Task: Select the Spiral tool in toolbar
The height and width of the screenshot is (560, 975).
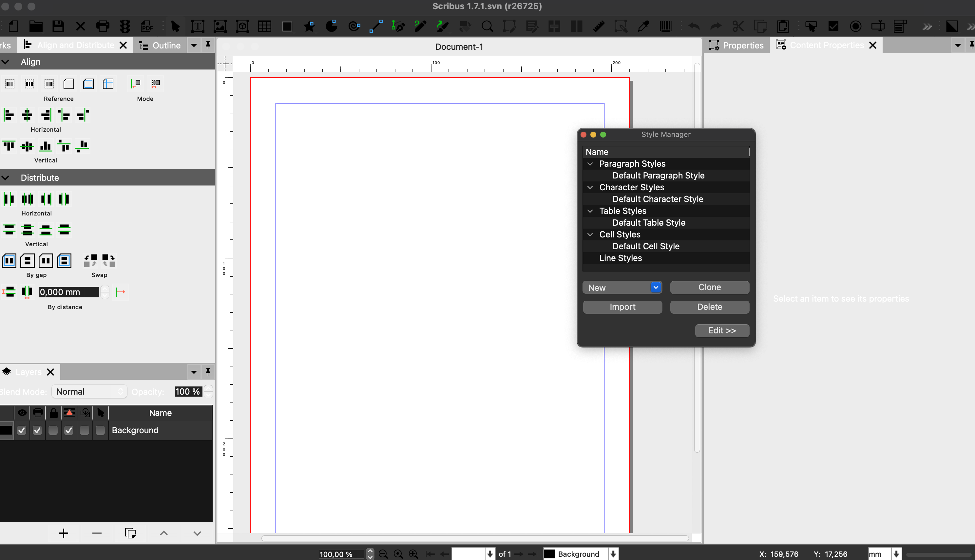Action: pos(354,26)
